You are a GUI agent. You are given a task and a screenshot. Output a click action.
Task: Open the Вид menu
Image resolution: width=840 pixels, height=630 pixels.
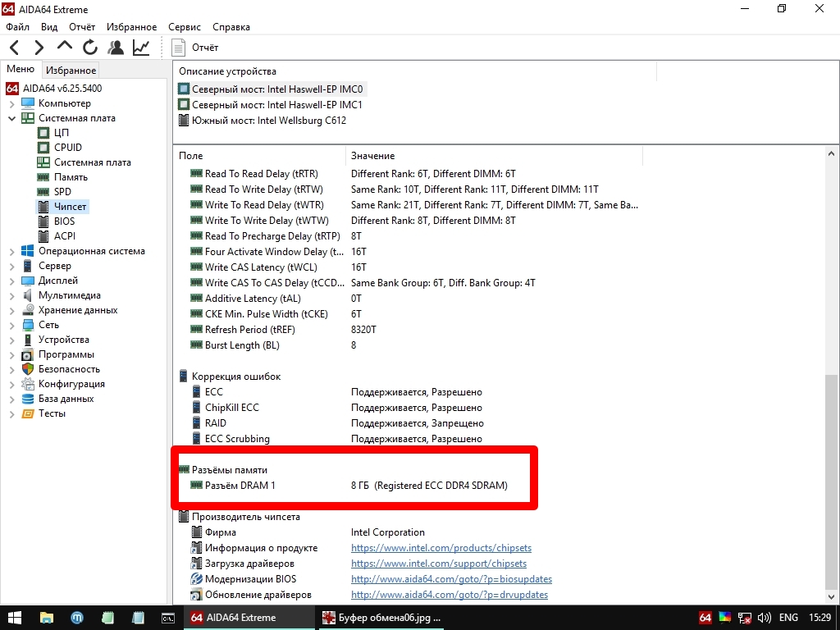[49, 27]
